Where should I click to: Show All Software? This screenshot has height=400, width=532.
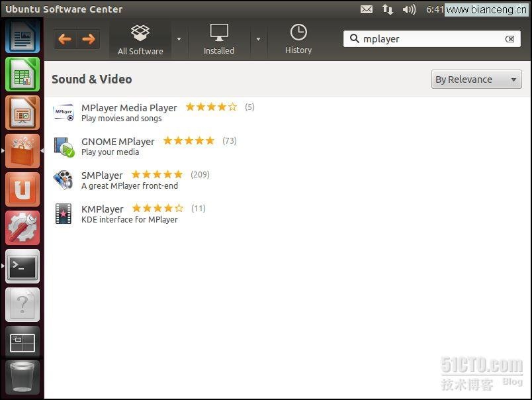140,40
